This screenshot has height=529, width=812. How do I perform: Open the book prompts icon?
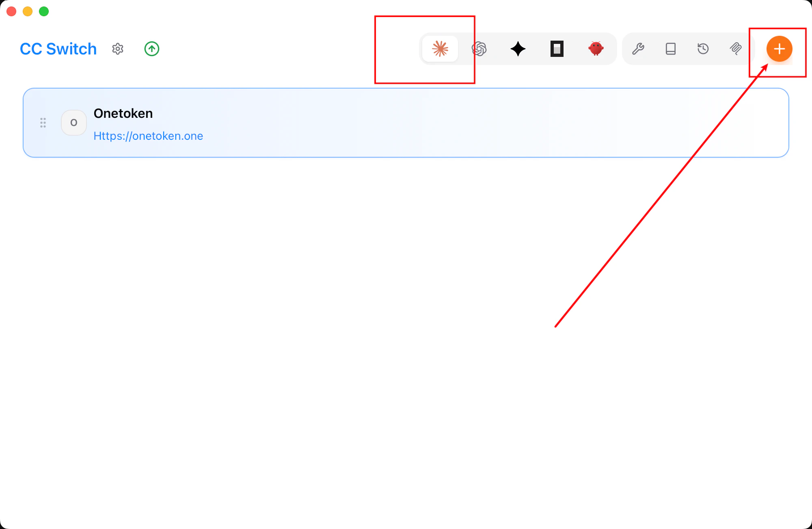coord(671,49)
